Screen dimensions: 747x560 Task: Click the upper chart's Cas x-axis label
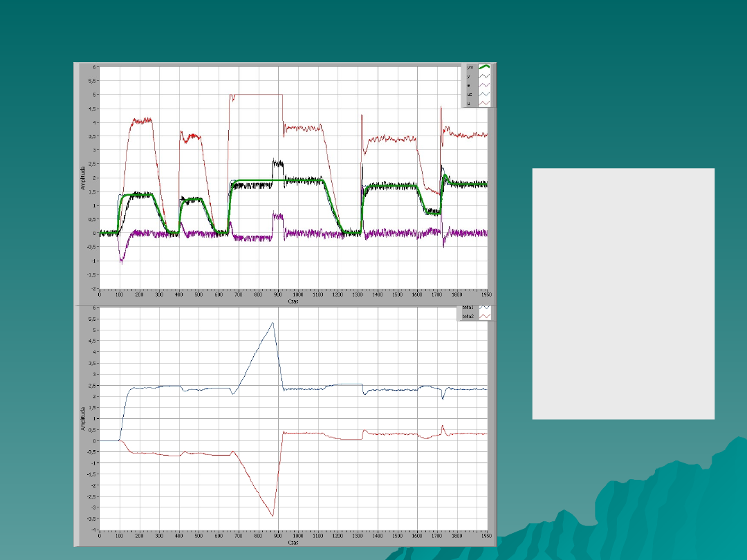click(293, 301)
